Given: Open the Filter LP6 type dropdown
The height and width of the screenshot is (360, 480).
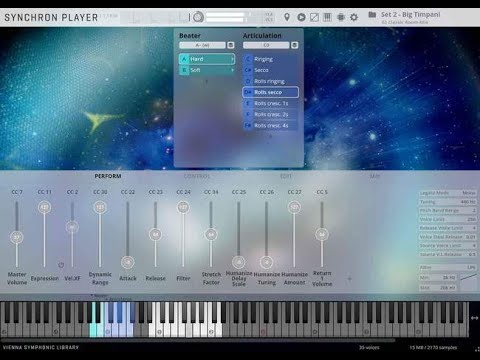Looking at the screenshot, I should pyautogui.click(x=448, y=267).
